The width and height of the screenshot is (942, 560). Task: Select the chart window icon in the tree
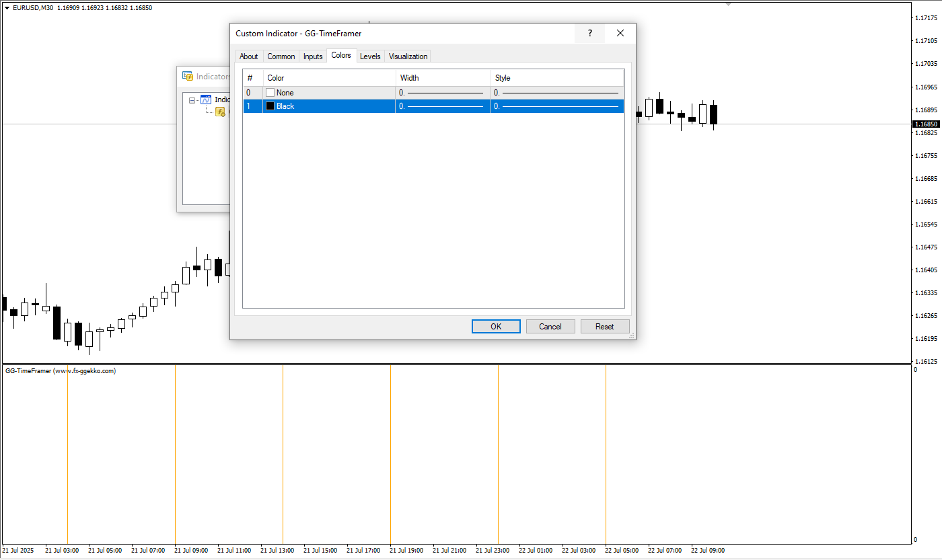(x=206, y=99)
